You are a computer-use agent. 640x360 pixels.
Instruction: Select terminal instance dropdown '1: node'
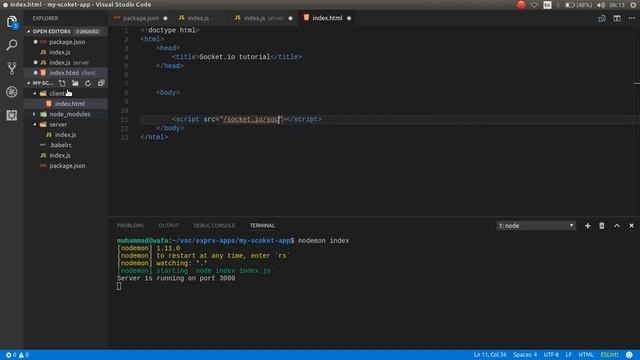(x=536, y=226)
